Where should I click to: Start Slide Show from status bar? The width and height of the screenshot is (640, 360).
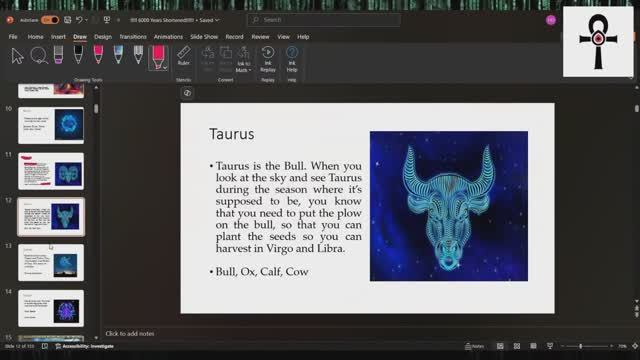click(550, 346)
